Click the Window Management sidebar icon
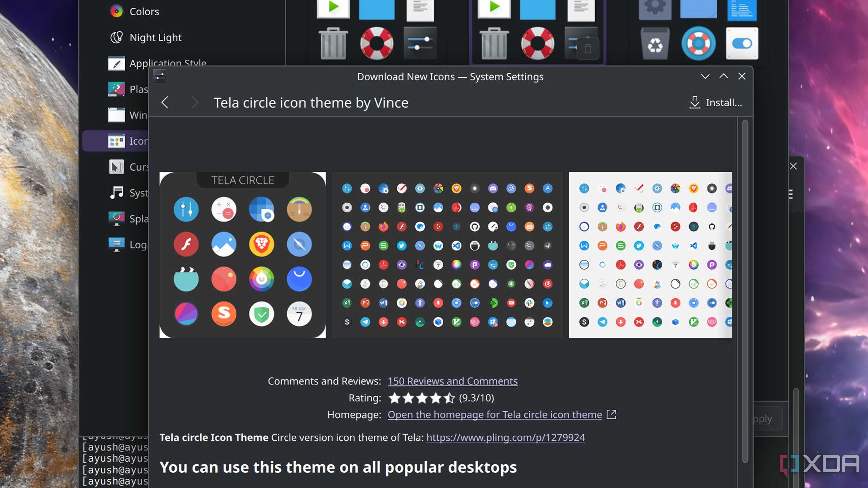This screenshot has width=868, height=488. tap(117, 115)
